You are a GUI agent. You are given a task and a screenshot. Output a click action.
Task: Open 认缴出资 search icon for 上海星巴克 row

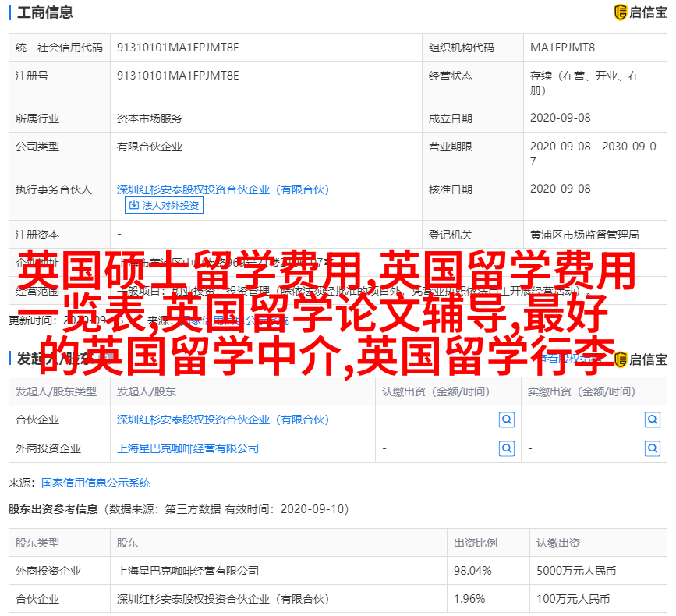pyautogui.click(x=507, y=449)
